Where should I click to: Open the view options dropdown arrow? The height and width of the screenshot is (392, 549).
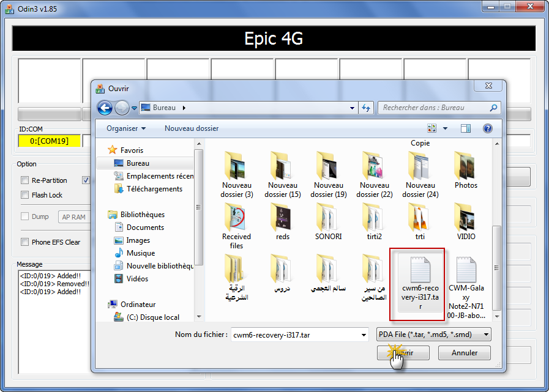445,128
